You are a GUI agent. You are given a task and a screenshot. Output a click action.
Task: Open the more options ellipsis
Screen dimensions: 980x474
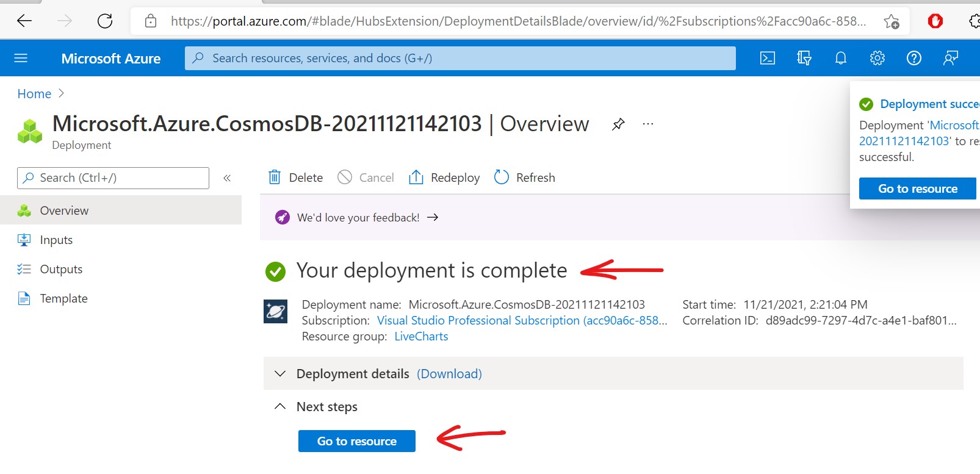(648, 124)
